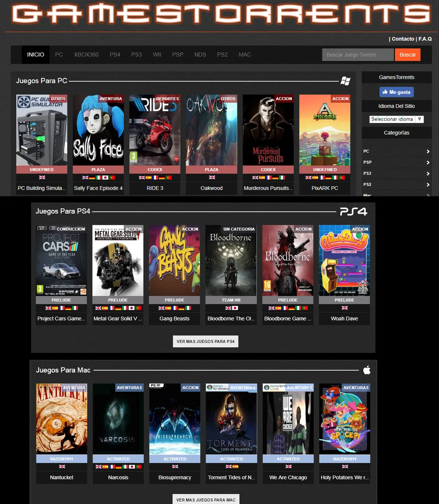The height and width of the screenshot is (504, 439).
Task: Click the Narcosis title text
Action: (118, 477)
